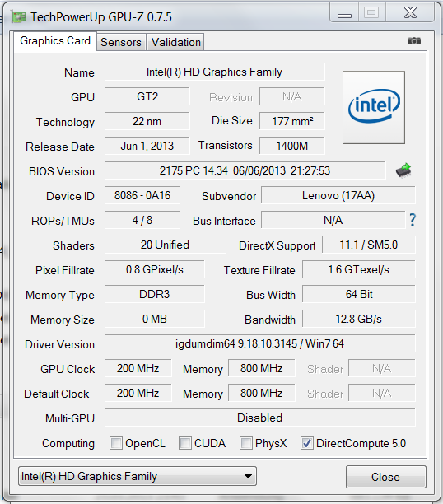Open the graphics adapter selection dropdown

[138, 476]
